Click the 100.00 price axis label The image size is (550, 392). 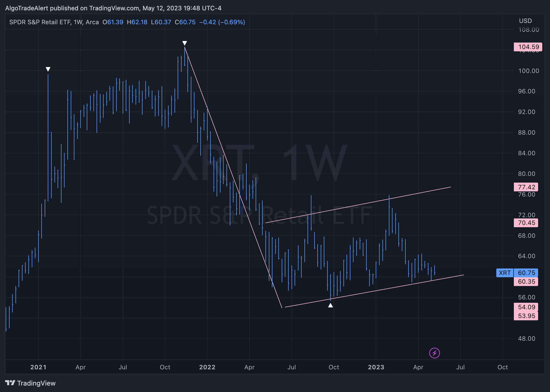[x=529, y=71]
